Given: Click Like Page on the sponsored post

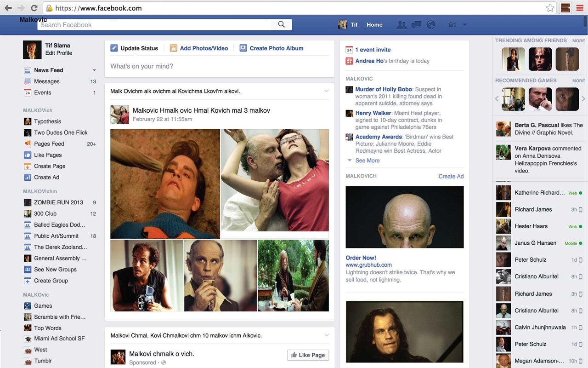Looking at the screenshot, I should point(308,355).
